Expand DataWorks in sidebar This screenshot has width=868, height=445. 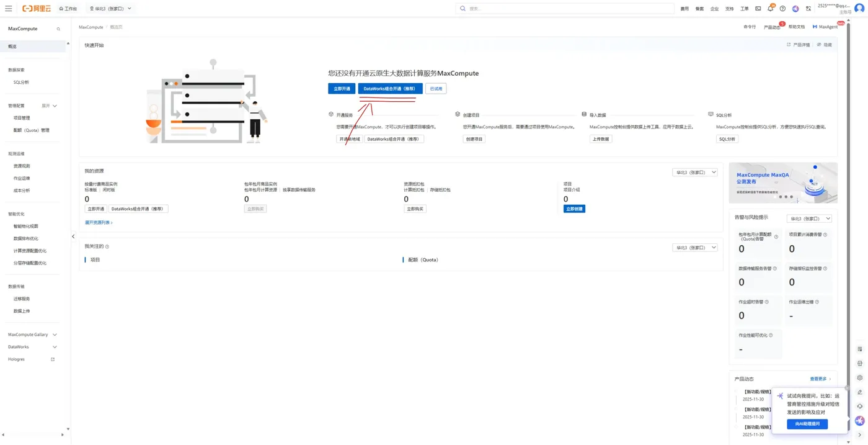32,347
